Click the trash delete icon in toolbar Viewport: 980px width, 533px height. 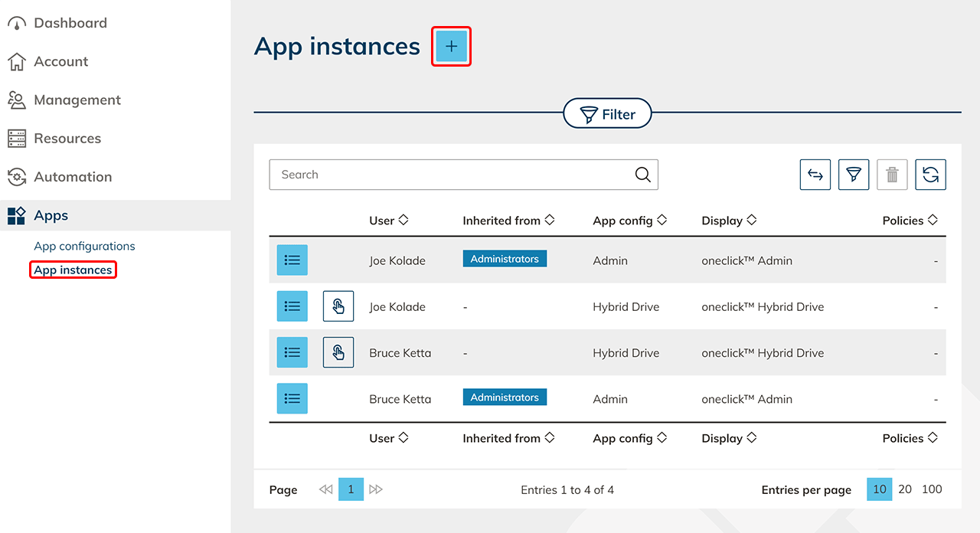892,175
